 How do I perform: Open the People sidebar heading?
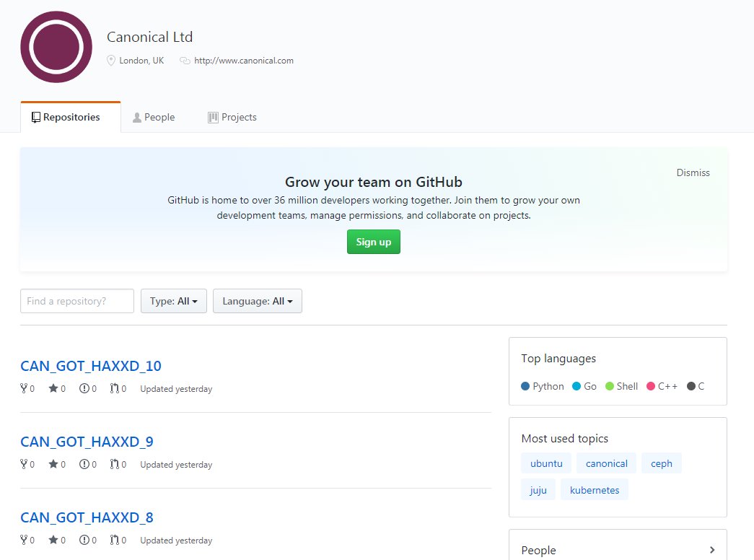coord(538,550)
